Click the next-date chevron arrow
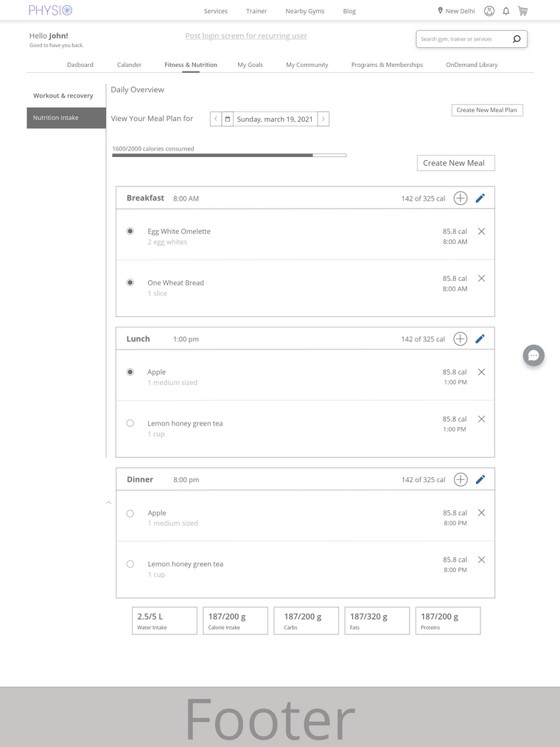 click(x=323, y=119)
